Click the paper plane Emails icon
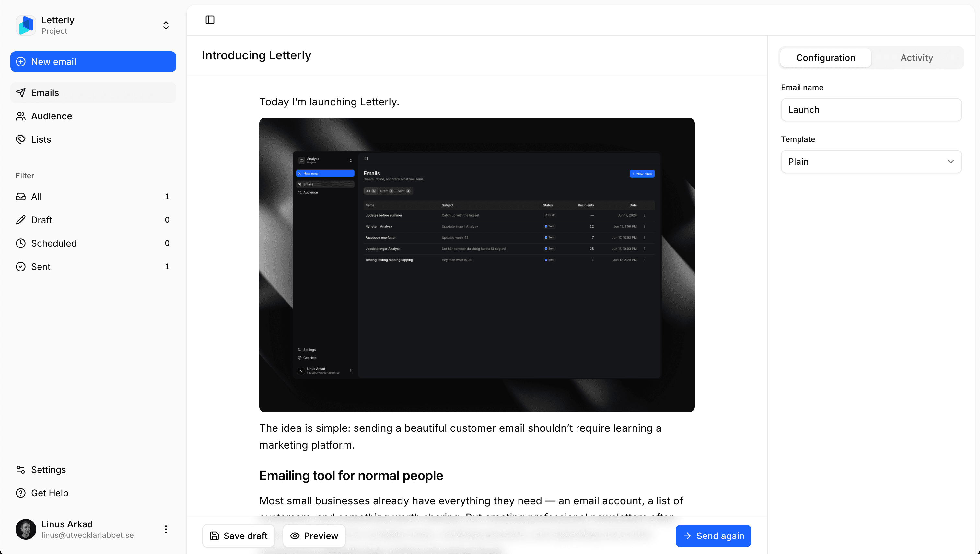 pyautogui.click(x=21, y=93)
